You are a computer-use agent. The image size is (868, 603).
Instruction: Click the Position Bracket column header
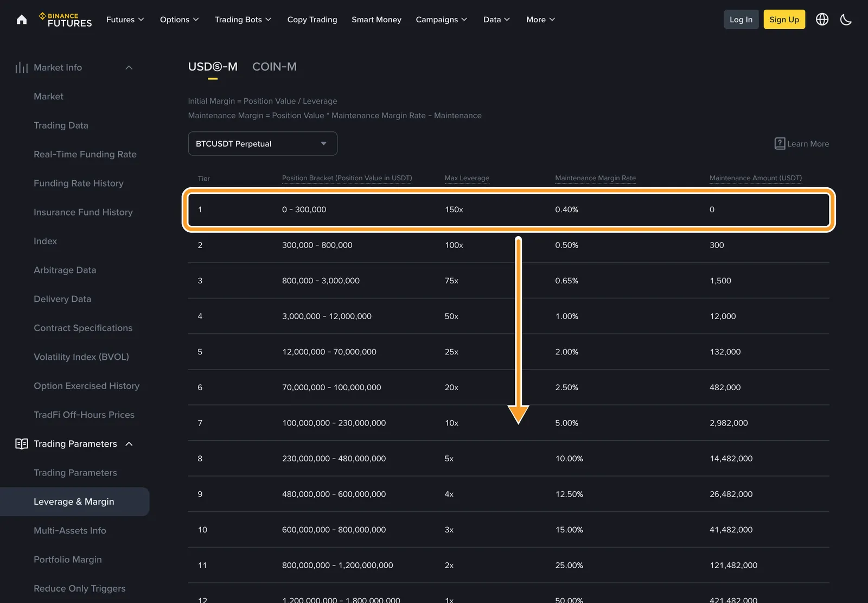click(347, 178)
